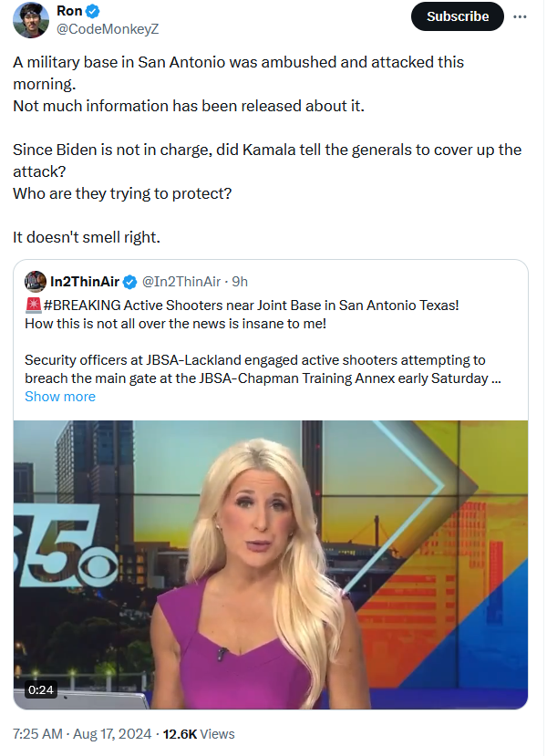View the 12.6K Views analytics

[199, 734]
